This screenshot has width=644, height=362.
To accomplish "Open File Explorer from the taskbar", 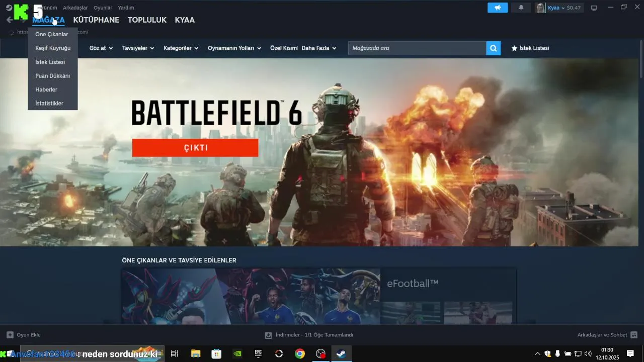I will click(196, 354).
